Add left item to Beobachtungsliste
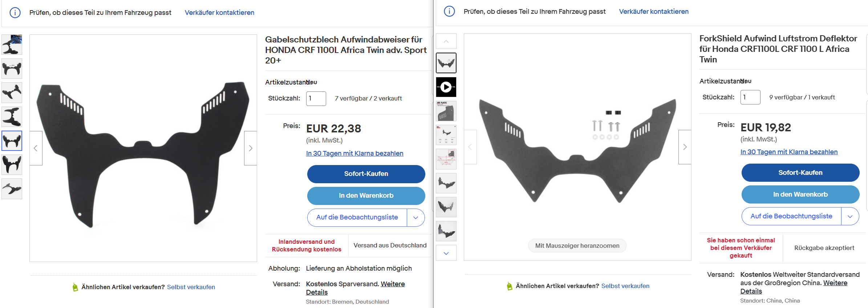The width and height of the screenshot is (868, 308). pos(357,217)
